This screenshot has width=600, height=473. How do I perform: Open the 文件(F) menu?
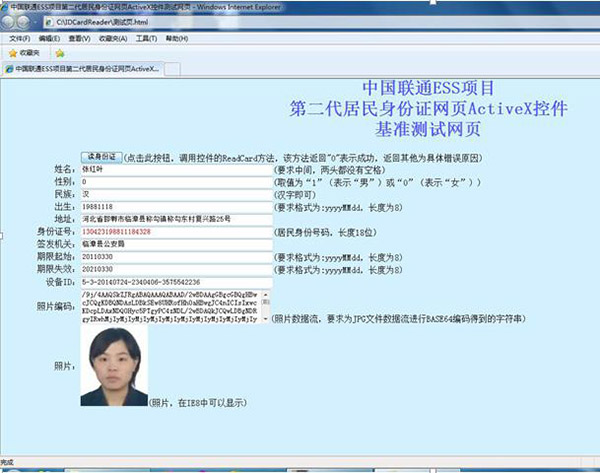pyautogui.click(x=19, y=37)
